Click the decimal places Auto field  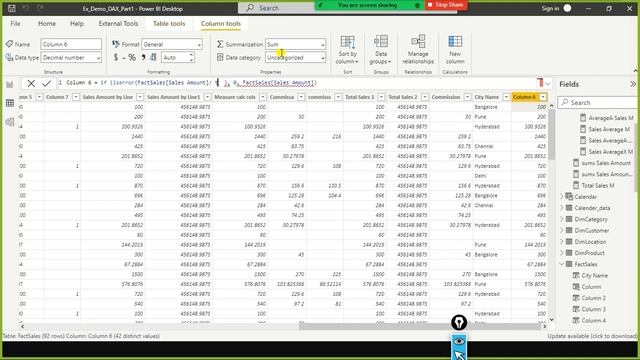tap(175, 58)
